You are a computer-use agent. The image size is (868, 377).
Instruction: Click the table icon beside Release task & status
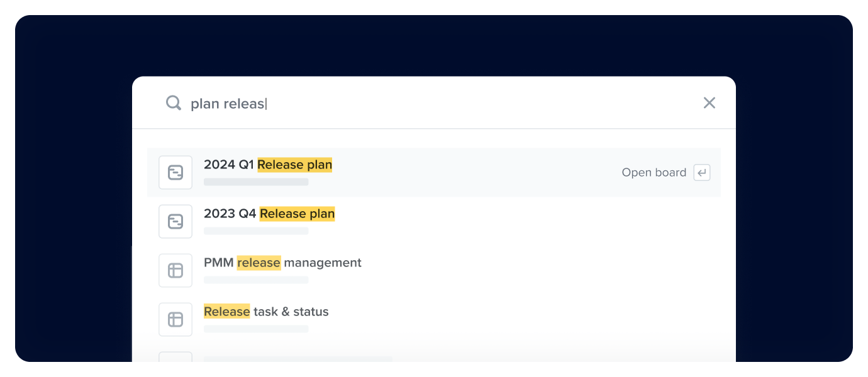tap(175, 319)
